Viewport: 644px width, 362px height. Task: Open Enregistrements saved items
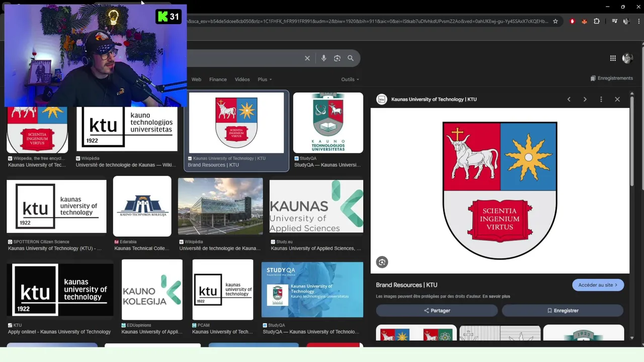point(612,78)
